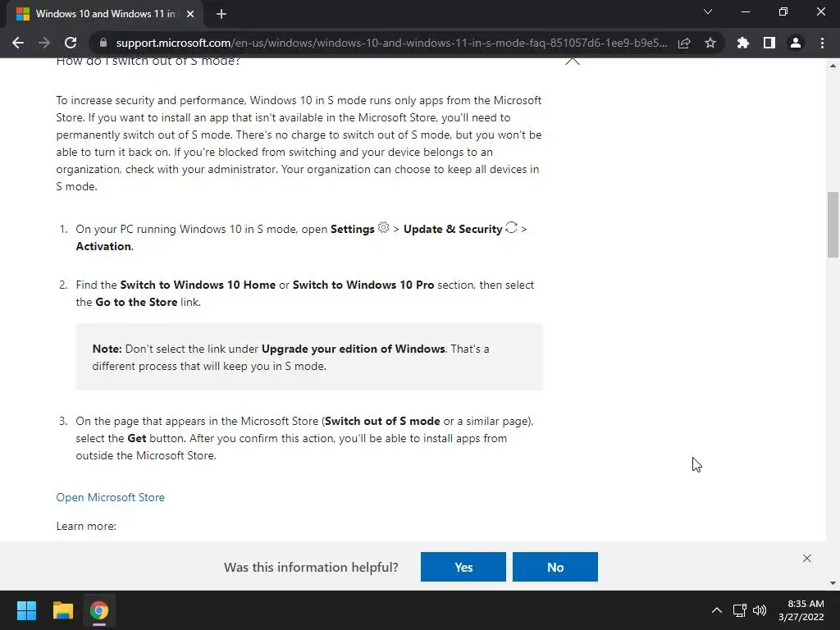Click the scrollbar down arrow
The height and width of the screenshot is (630, 840).
tap(833, 583)
